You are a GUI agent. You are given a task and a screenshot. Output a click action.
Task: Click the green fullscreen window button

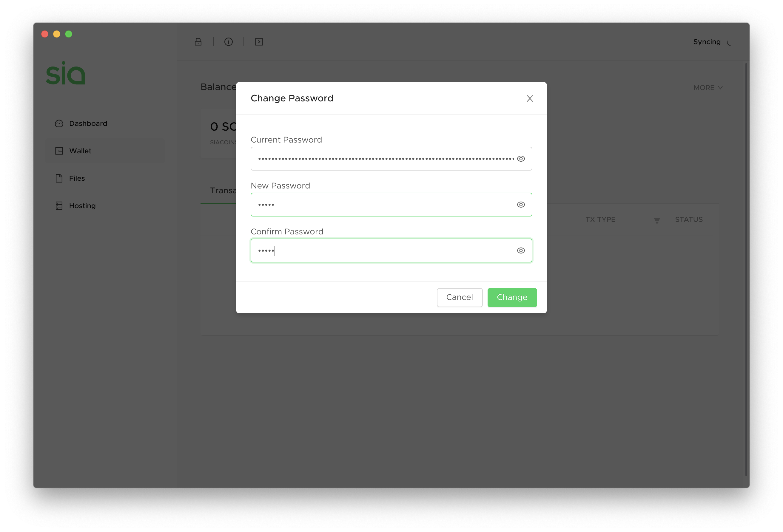69,34
